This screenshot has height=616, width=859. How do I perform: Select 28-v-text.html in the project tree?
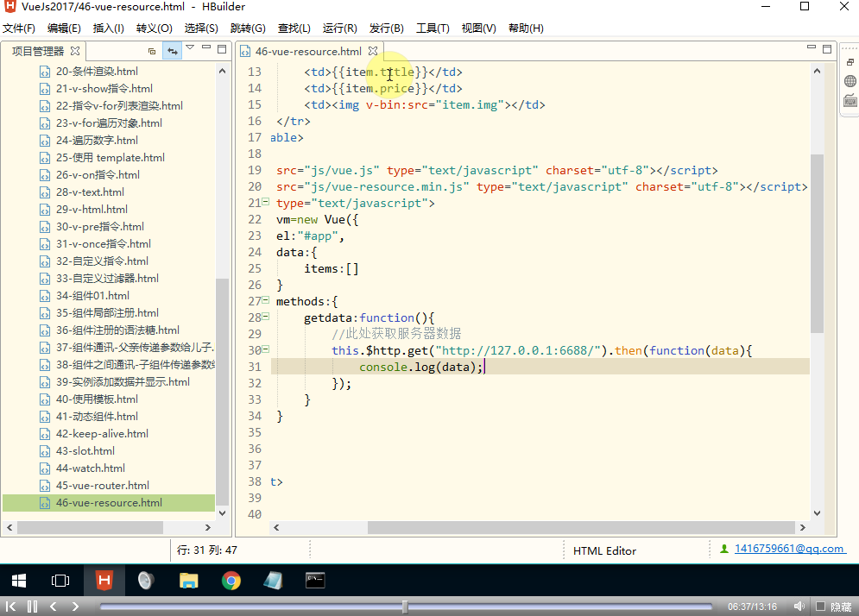pos(90,192)
